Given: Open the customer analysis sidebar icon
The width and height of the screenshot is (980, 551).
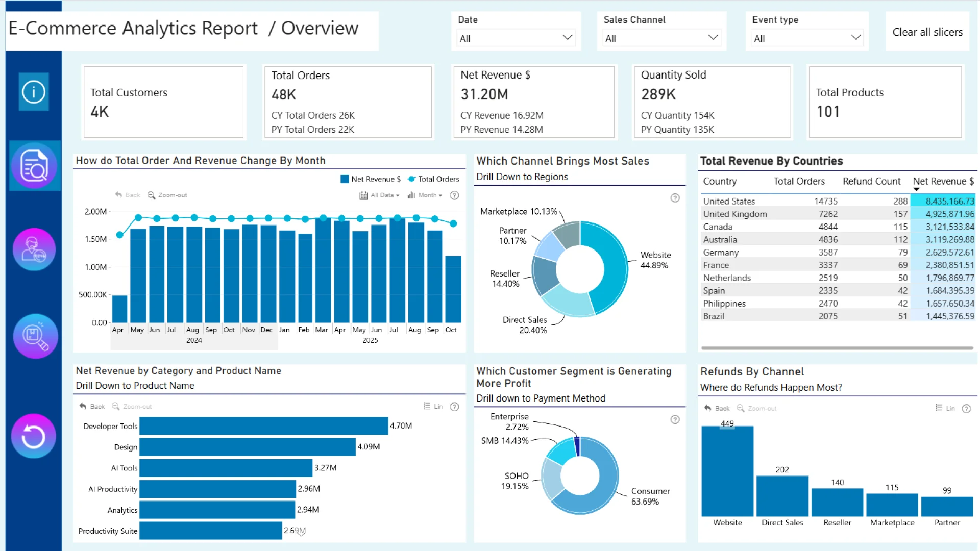Looking at the screenshot, I should point(34,249).
